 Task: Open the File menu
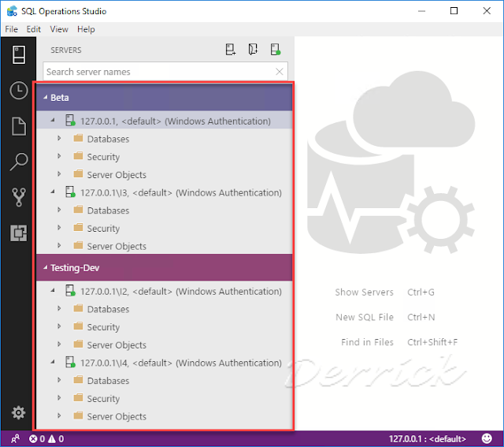[11, 29]
